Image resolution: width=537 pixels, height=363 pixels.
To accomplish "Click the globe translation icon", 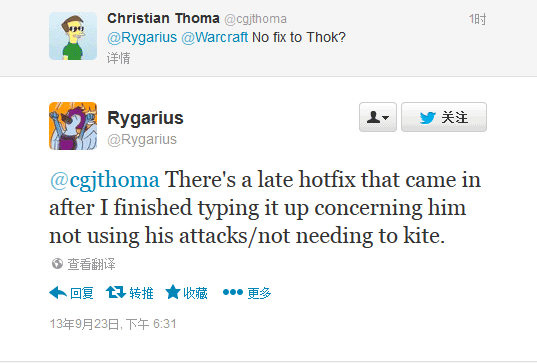I will [x=57, y=264].
